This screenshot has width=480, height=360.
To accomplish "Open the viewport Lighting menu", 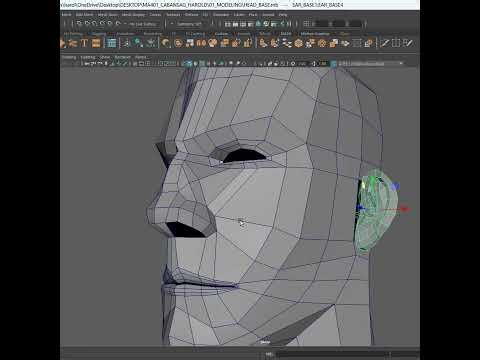I will click(x=88, y=57).
